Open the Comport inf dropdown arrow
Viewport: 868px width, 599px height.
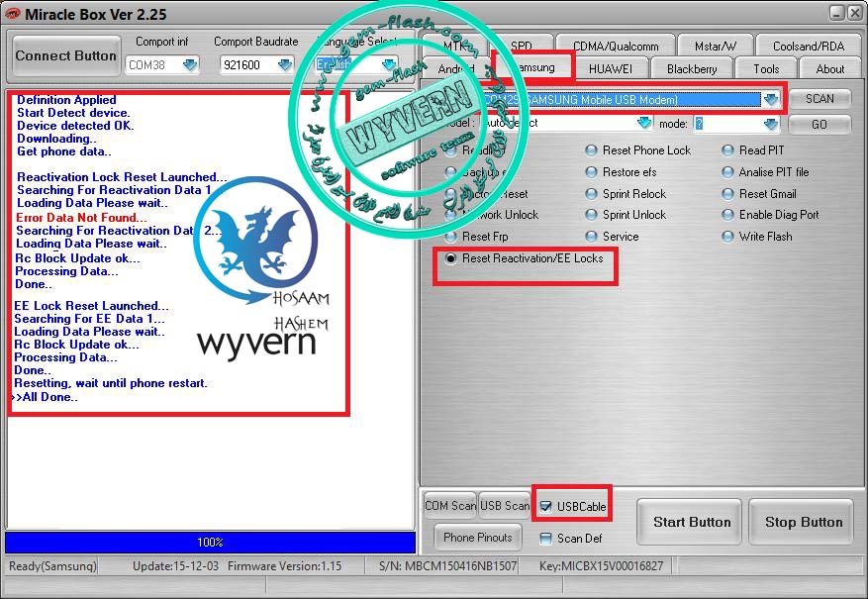[x=190, y=65]
